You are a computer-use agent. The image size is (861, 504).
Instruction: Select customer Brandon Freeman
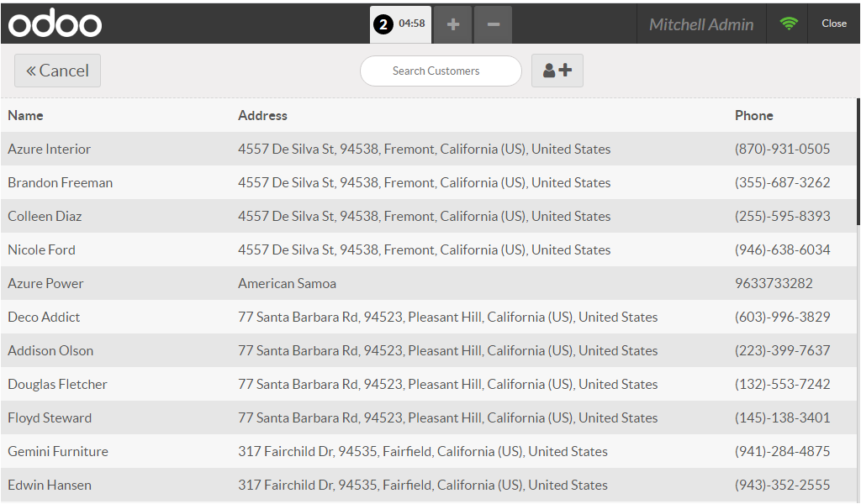[428, 182]
